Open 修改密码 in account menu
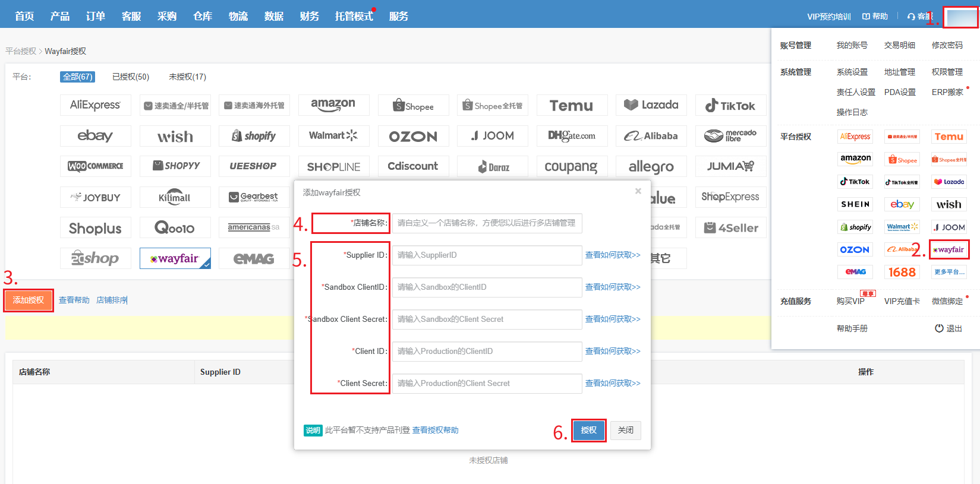The width and height of the screenshot is (980, 484). point(947,45)
